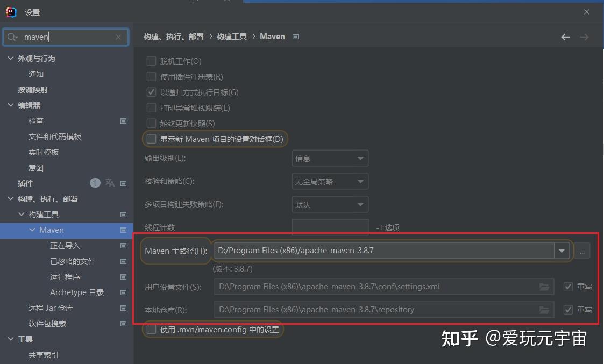Click project icon beside Archetype 目录 row
The height and width of the screenshot is (364, 604).
click(x=123, y=292)
